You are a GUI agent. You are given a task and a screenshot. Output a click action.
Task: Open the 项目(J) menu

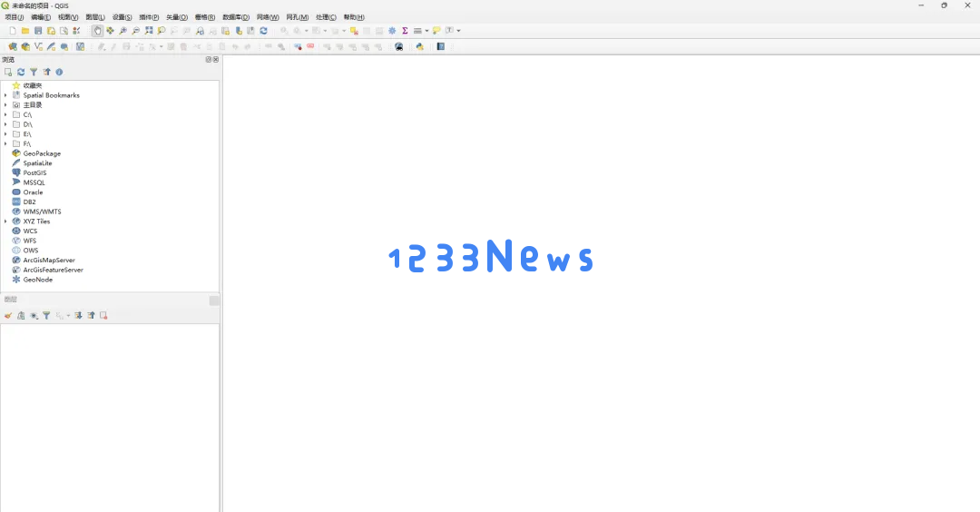click(15, 17)
